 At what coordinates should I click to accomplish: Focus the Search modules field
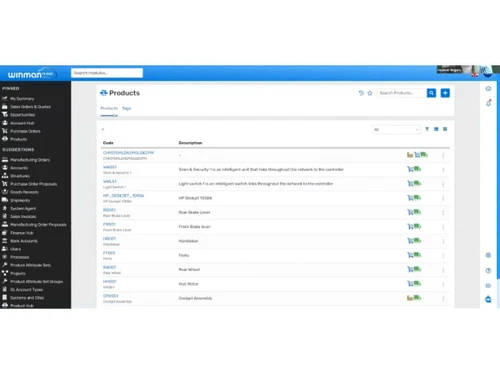coord(107,73)
